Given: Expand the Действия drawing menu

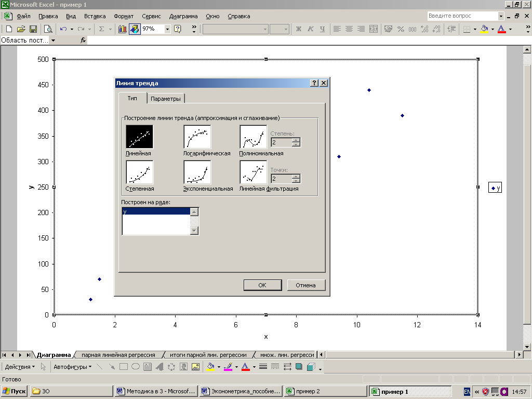Looking at the screenshot, I should (20, 367).
